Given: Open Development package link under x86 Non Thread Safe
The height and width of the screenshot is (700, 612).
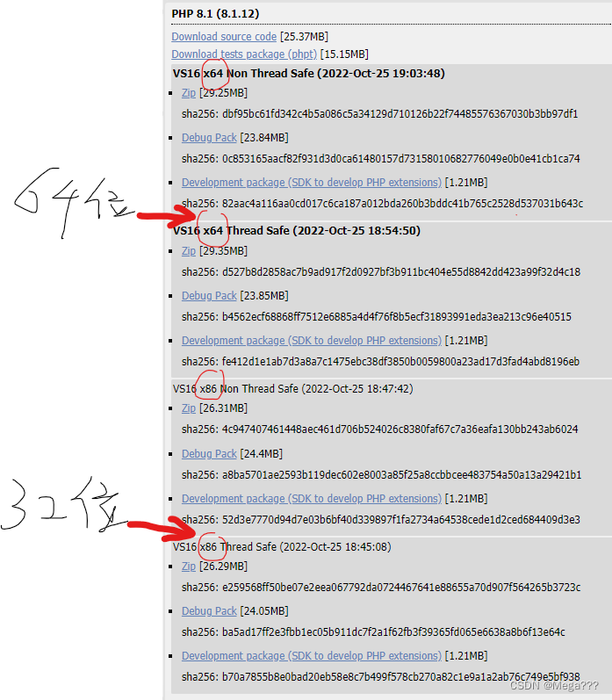Looking at the screenshot, I should click(x=312, y=499).
